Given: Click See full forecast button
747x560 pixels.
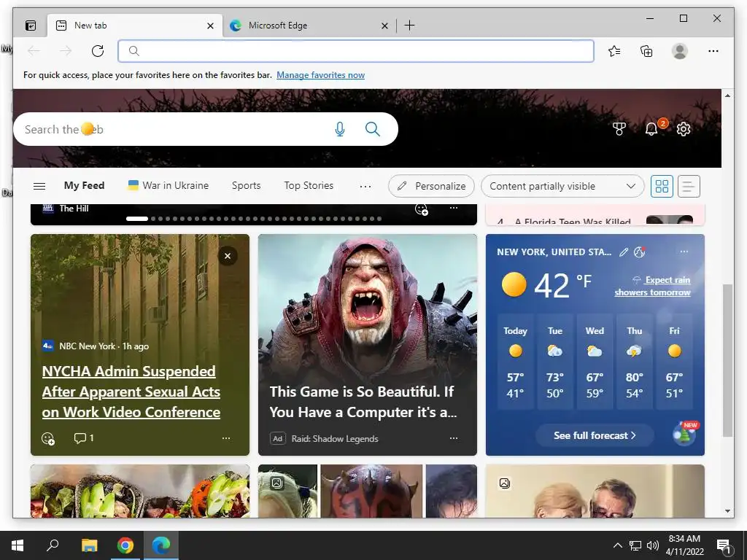Looking at the screenshot, I should (x=595, y=435).
